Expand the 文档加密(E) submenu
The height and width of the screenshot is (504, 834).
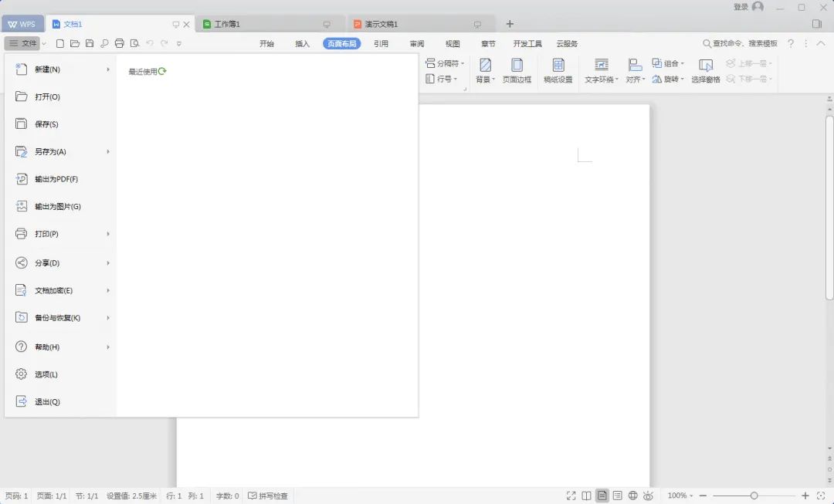[108, 290]
